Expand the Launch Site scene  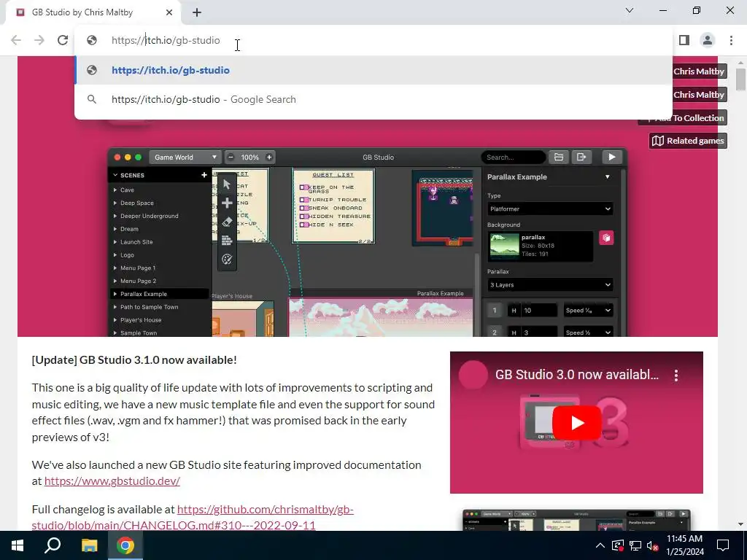coord(115,242)
